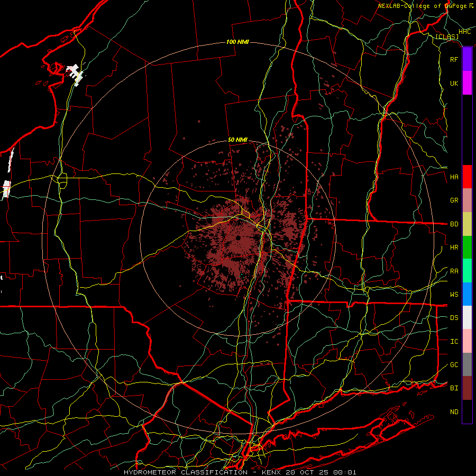476x476 pixels.
Task: Click the "IC" legend label
Action: 454,342
